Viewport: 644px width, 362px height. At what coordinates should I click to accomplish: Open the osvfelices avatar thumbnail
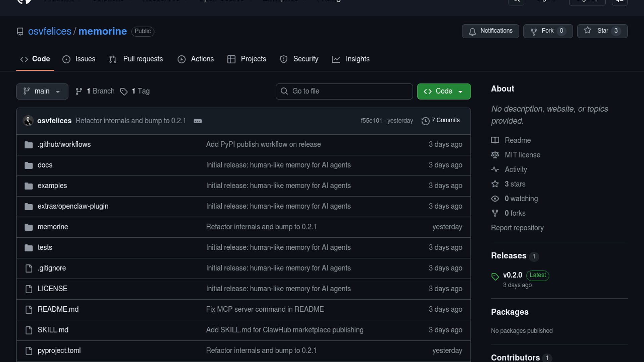(28, 121)
